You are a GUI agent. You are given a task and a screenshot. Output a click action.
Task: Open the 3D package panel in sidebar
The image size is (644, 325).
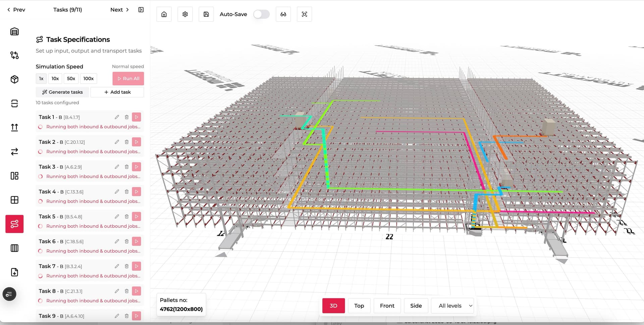(x=14, y=79)
